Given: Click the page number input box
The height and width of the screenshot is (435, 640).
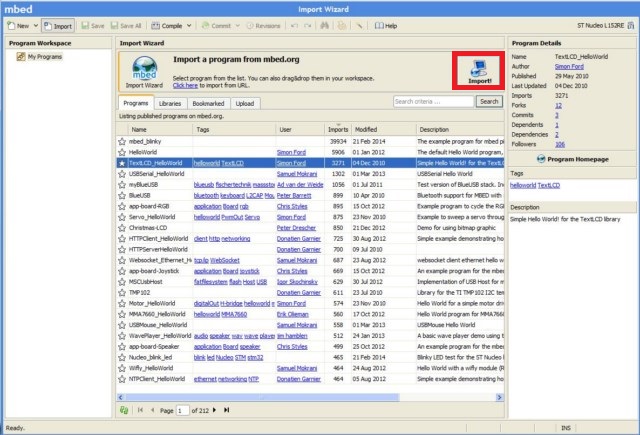Looking at the screenshot, I should coord(182,411).
